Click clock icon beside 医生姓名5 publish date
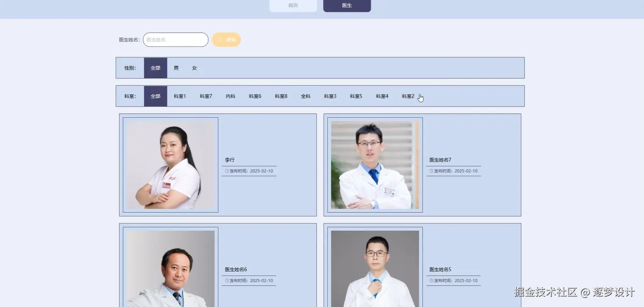Viewport: 644px width, 307px height. click(432, 281)
